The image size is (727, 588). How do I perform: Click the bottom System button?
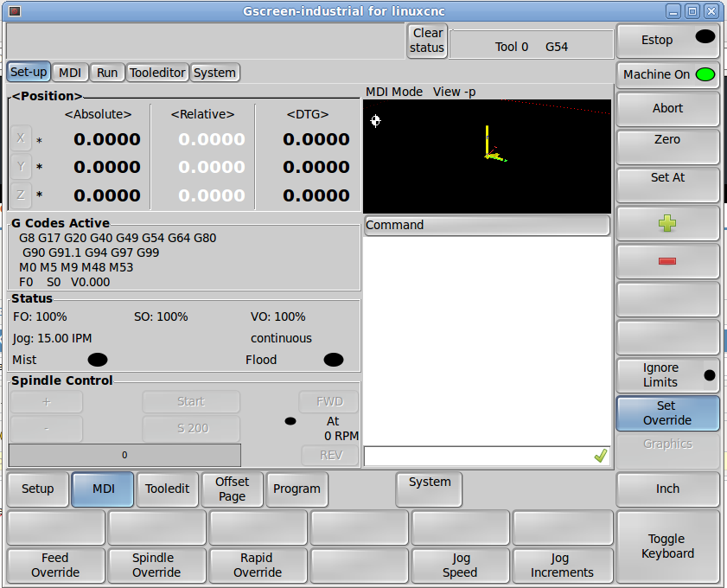[430, 489]
